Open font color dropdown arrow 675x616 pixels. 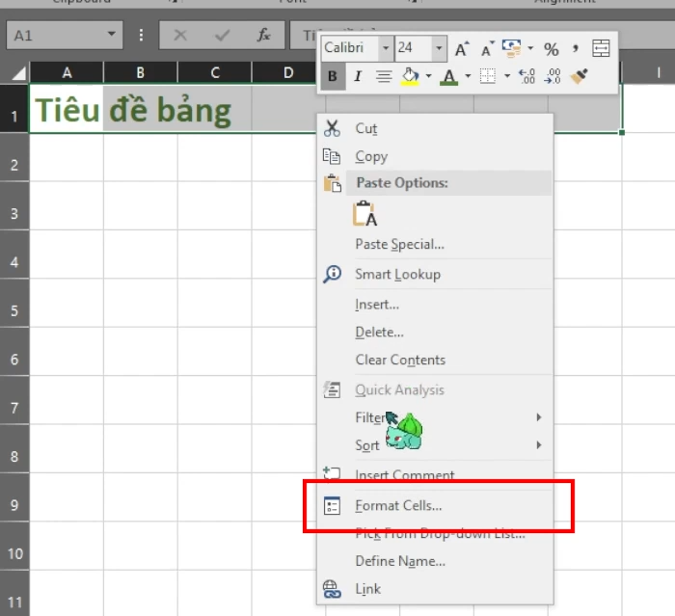pyautogui.click(x=468, y=76)
